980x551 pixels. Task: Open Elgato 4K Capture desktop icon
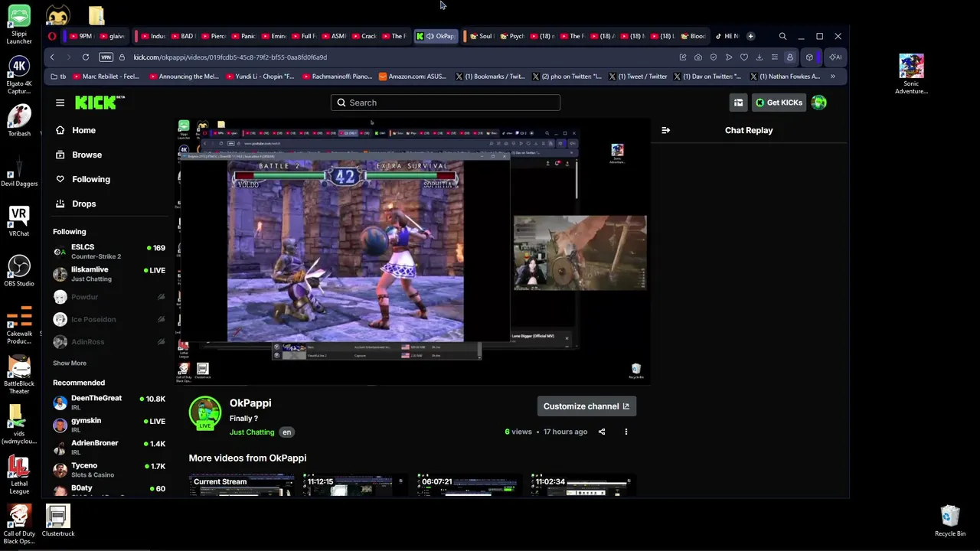click(19, 75)
